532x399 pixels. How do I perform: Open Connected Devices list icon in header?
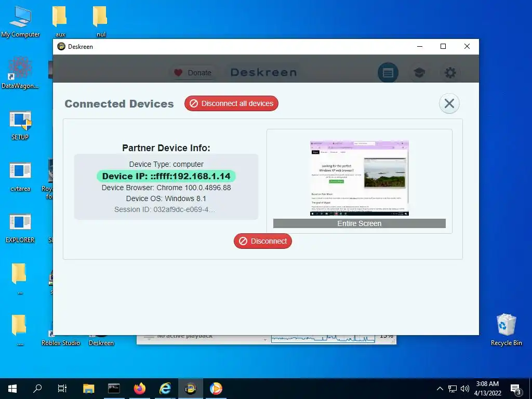point(388,73)
